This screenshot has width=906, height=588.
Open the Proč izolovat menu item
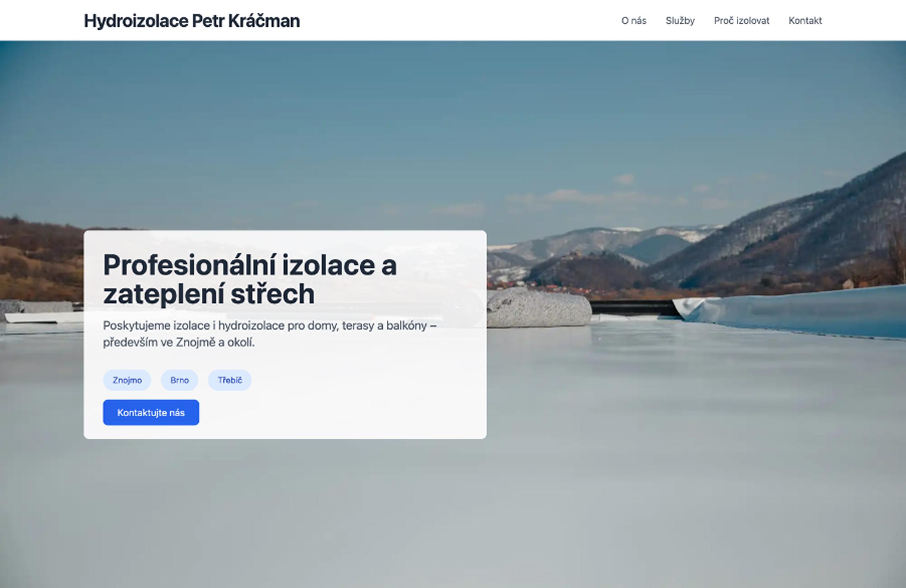pos(741,21)
